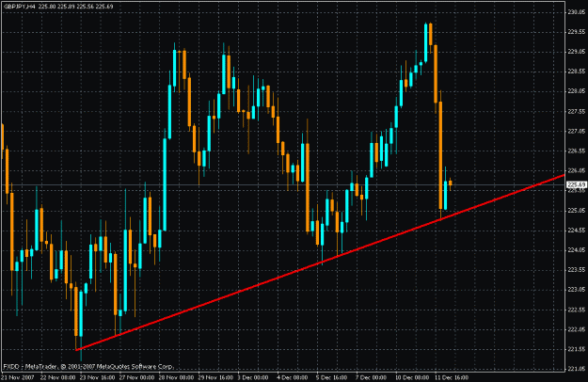The height and width of the screenshot is (382, 588).
Task: Click the 225.05 price axis label
Action: [x=577, y=211]
